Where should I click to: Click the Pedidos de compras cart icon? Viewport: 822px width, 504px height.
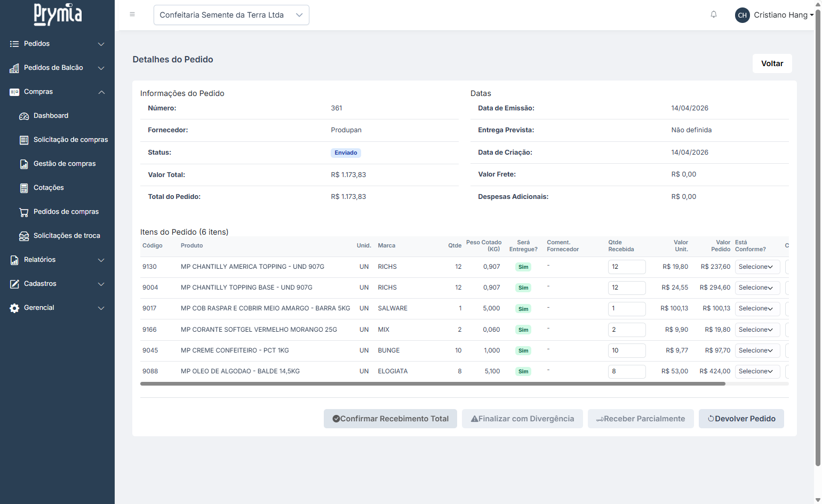click(24, 212)
